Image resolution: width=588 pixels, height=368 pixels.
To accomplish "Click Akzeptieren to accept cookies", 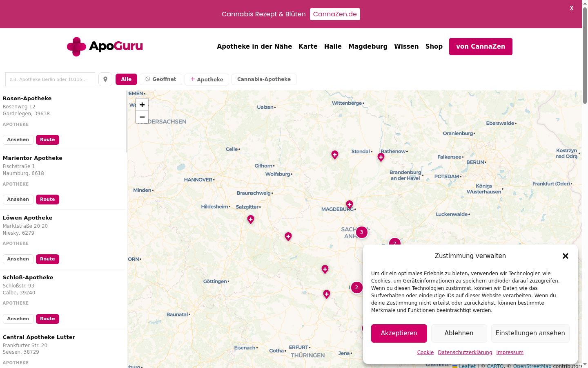I will click(x=399, y=333).
